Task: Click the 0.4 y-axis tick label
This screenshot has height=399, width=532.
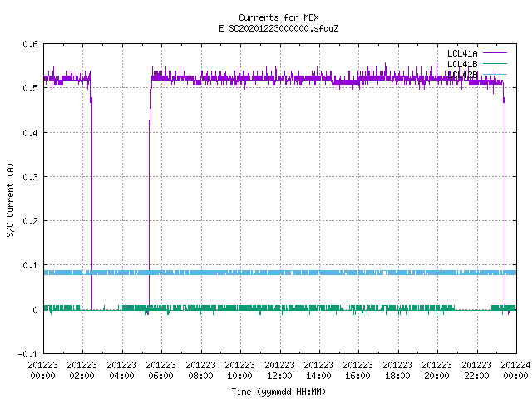Action: click(x=30, y=133)
